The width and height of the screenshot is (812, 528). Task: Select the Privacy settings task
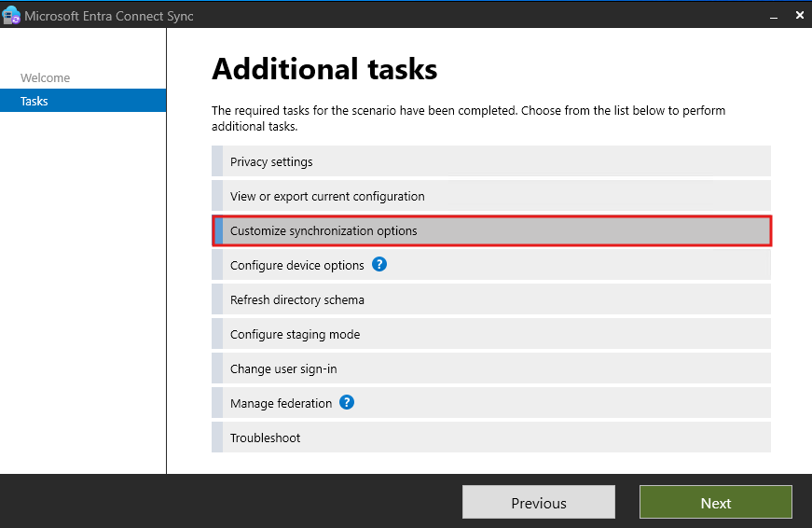point(491,161)
